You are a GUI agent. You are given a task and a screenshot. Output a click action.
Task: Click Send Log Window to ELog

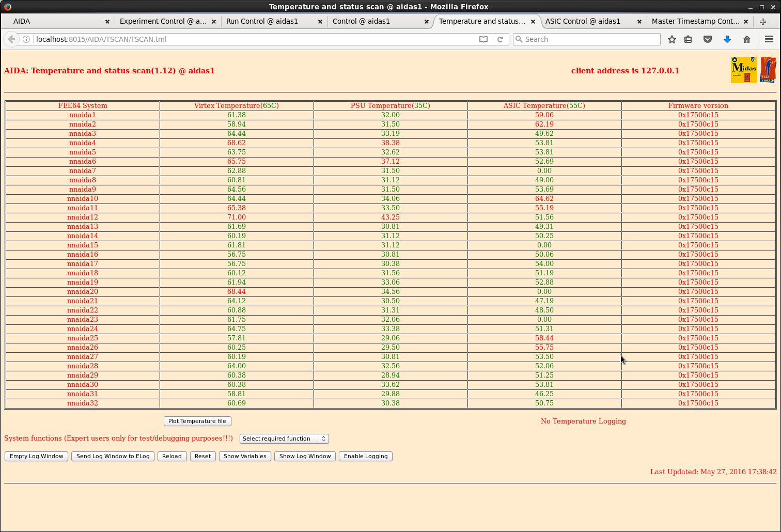pos(113,456)
